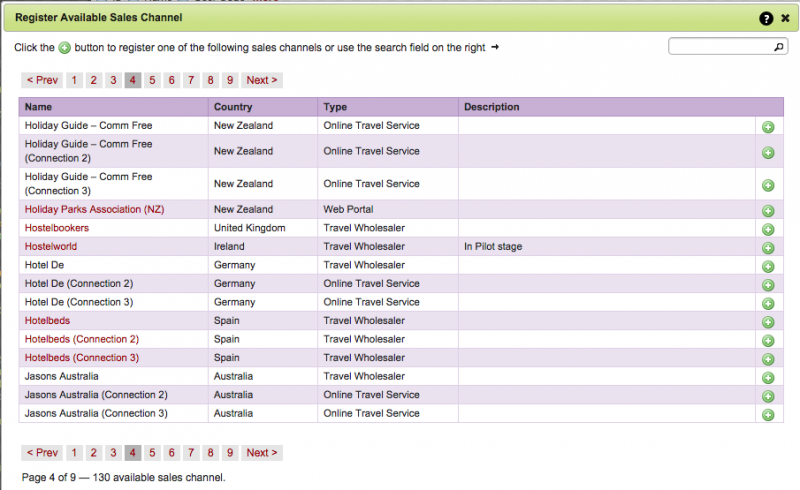
Task: Register Holiday Guide – Comm Free with plus icon
Action: pos(768,127)
